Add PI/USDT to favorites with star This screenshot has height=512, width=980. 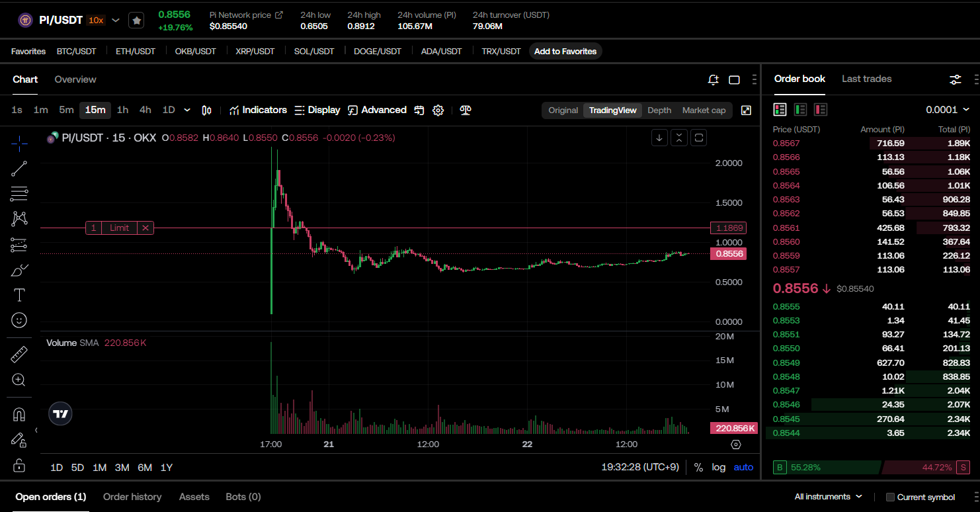(136, 21)
